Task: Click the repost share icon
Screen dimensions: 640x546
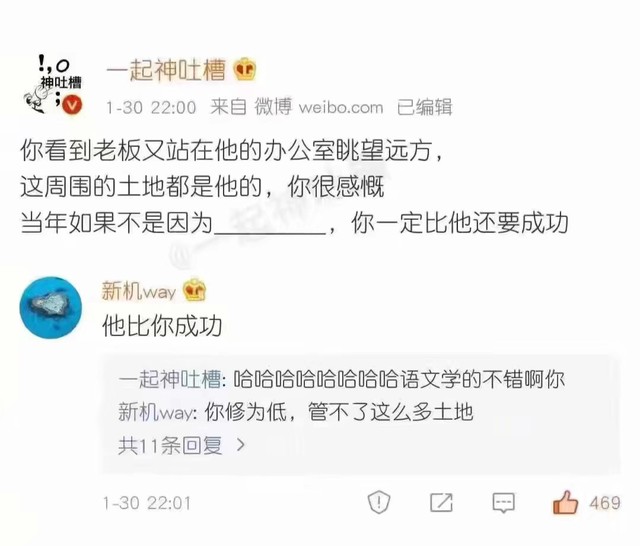Action: [441, 502]
